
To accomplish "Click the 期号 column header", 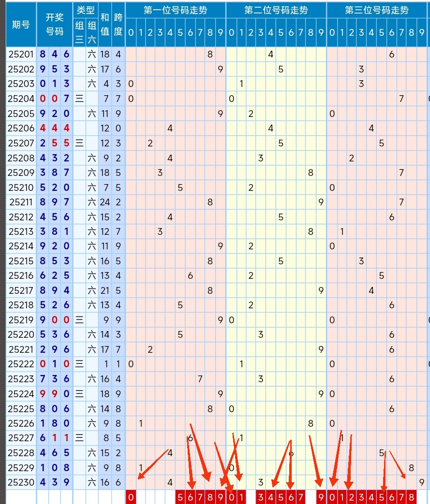I will tap(21, 25).
